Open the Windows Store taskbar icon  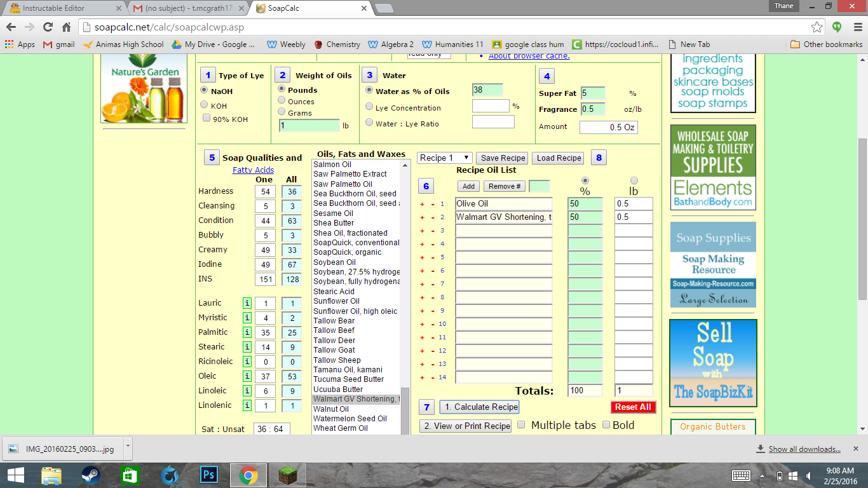point(130,475)
